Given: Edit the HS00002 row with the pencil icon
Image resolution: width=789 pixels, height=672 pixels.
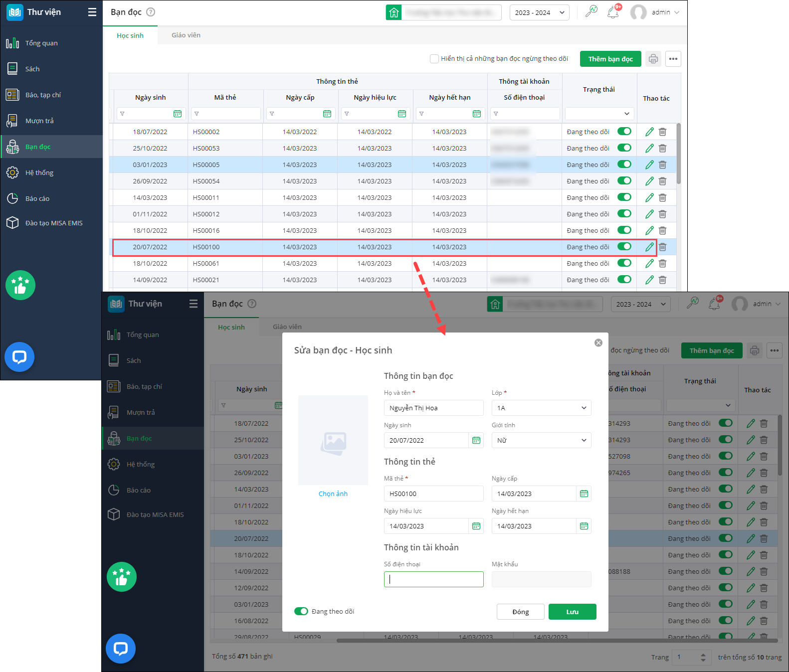Looking at the screenshot, I should [649, 132].
